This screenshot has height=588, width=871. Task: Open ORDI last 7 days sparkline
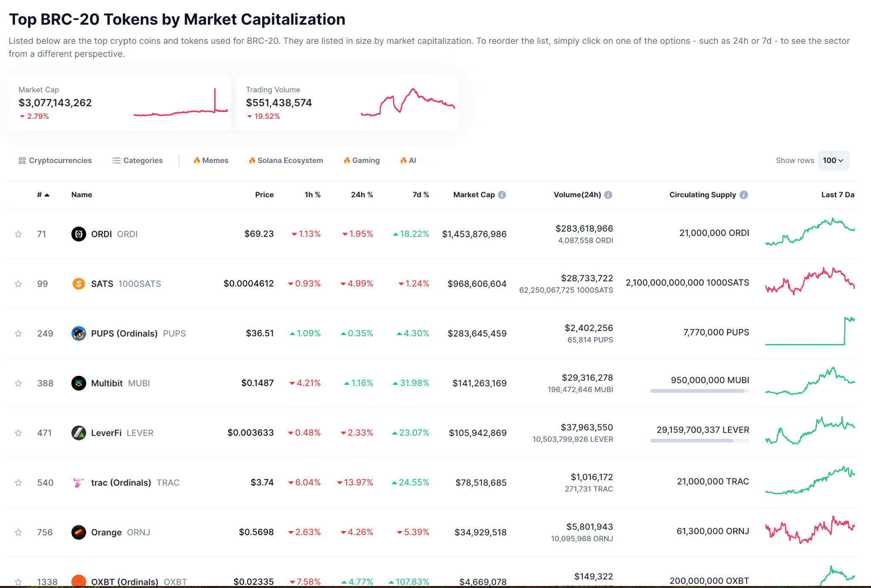810,232
